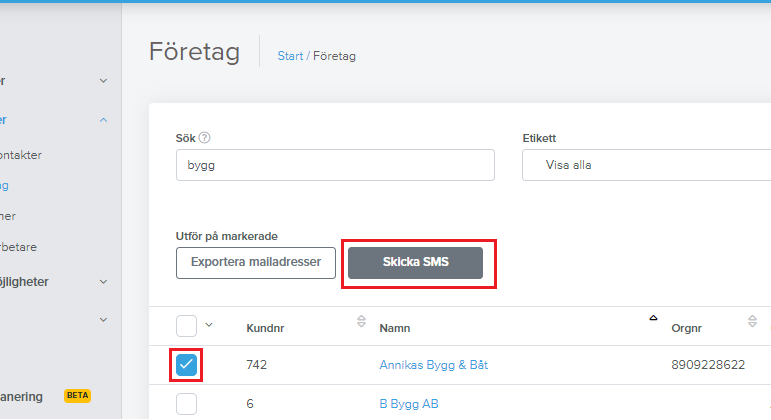This screenshot has width=771, height=420.
Task: Sort the table by Kundnr column arrows
Action: [361, 321]
